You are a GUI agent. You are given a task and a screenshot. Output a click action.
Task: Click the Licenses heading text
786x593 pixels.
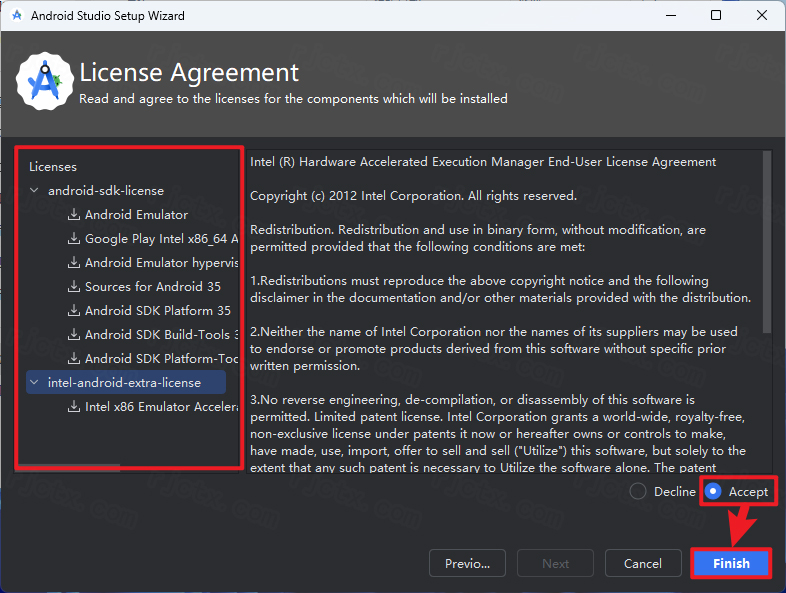point(53,166)
